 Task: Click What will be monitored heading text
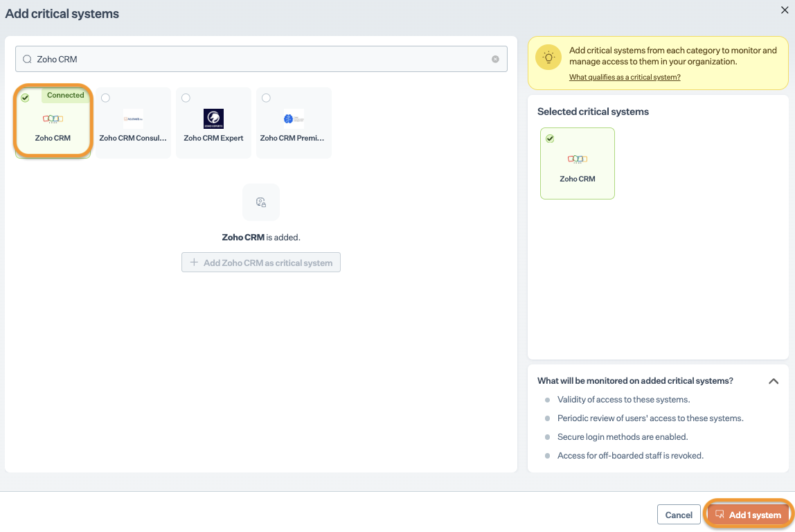635,381
